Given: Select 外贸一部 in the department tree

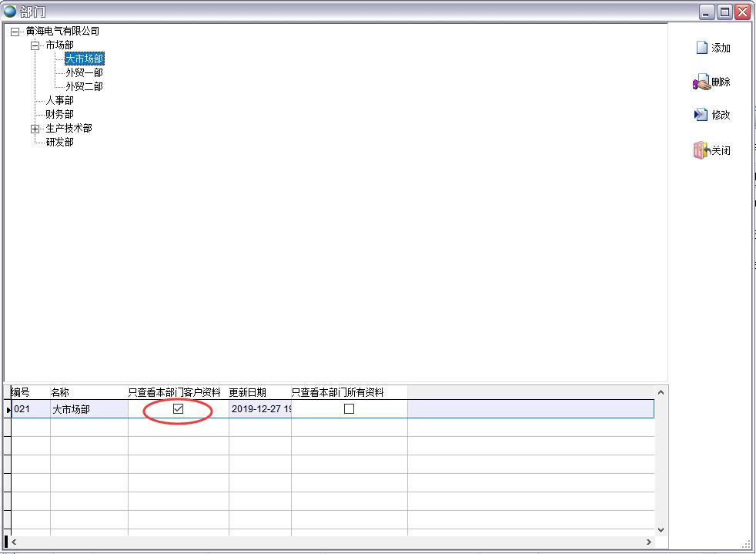Looking at the screenshot, I should coord(84,72).
